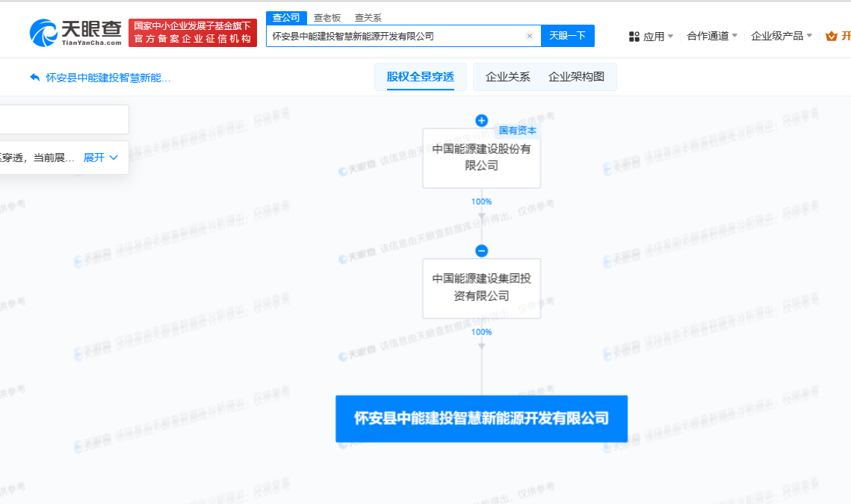The height and width of the screenshot is (504, 851).
Task: Switch to 企业架构图 tab
Action: click(576, 77)
